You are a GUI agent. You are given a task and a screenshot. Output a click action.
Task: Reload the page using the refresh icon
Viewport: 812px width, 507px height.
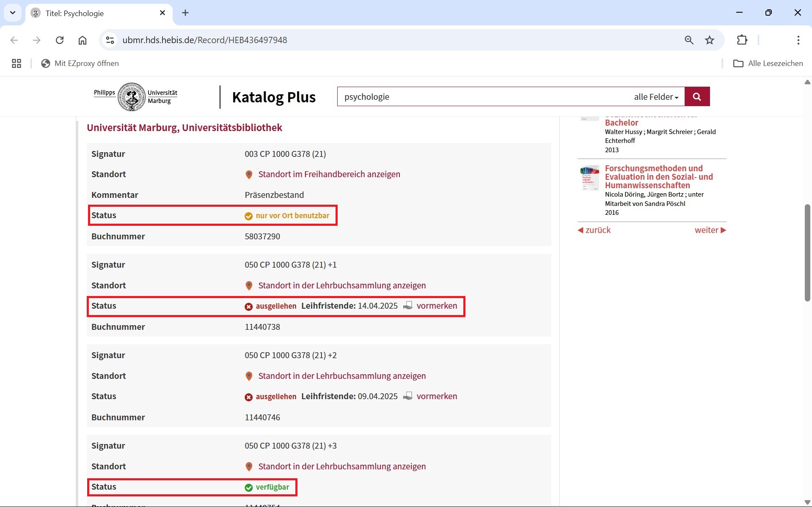[x=60, y=40]
